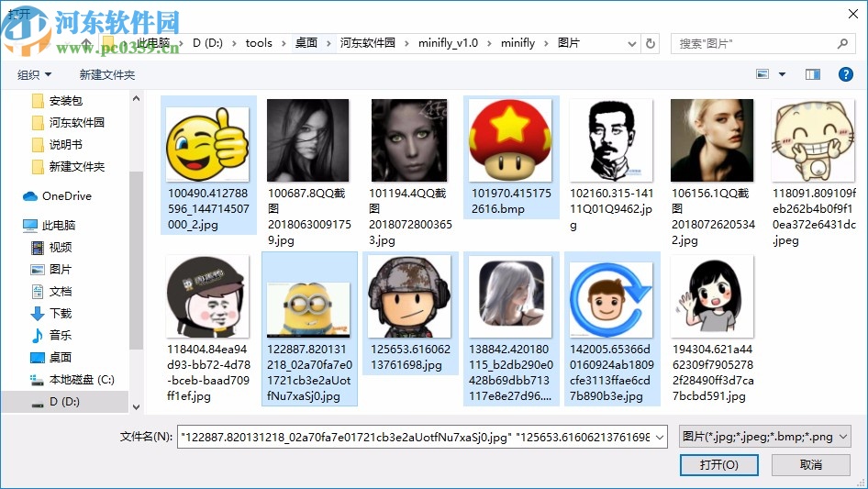Click the search magnifier icon
The image size is (868, 489).
point(842,43)
